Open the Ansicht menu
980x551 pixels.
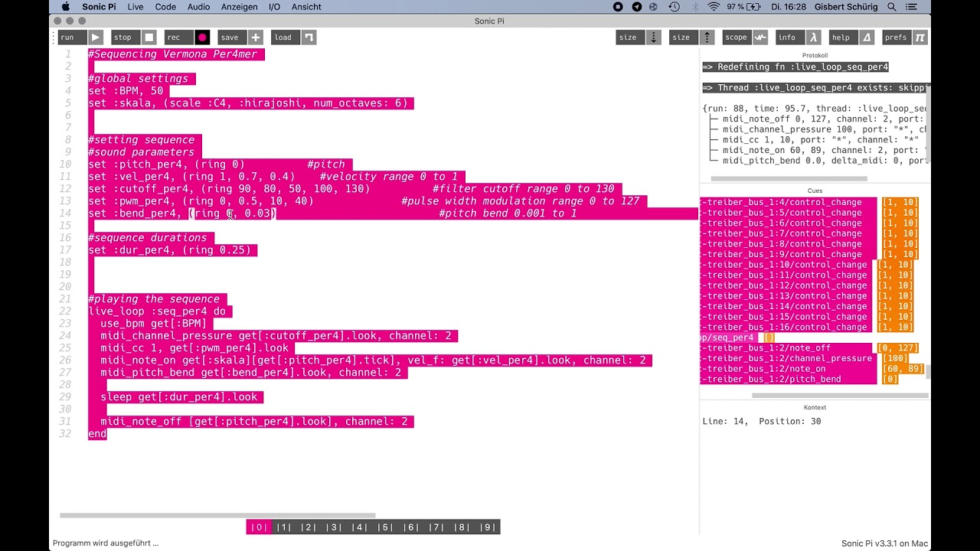coord(306,7)
